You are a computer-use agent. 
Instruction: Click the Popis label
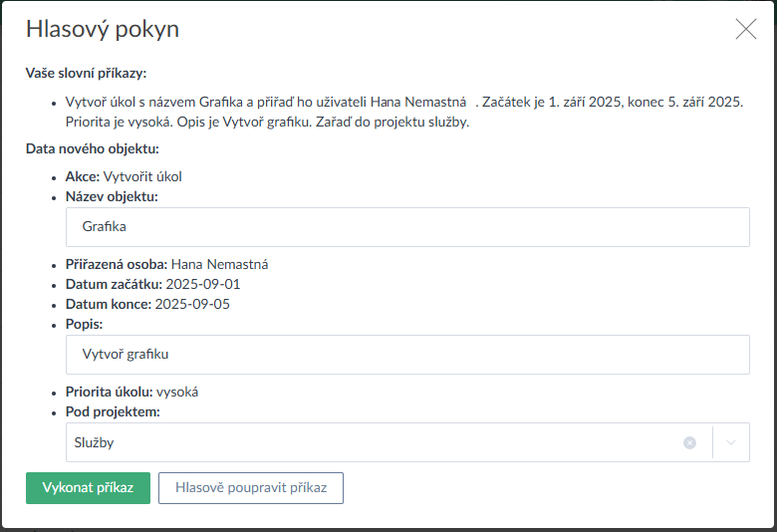[85, 324]
